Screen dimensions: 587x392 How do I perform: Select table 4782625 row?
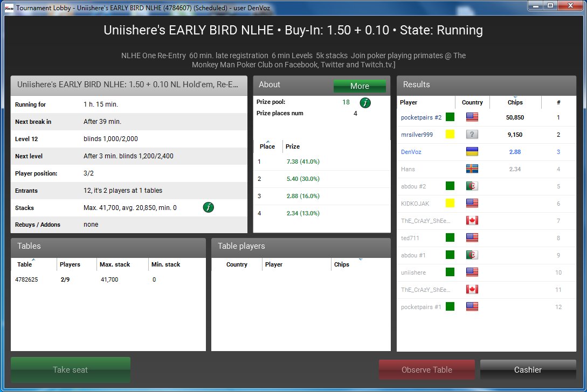coord(108,279)
